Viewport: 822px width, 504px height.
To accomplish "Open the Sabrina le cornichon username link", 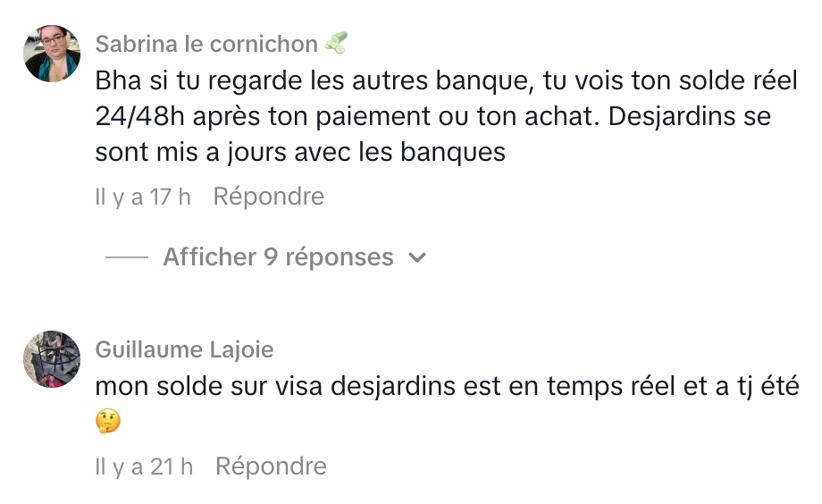I will click(x=206, y=44).
